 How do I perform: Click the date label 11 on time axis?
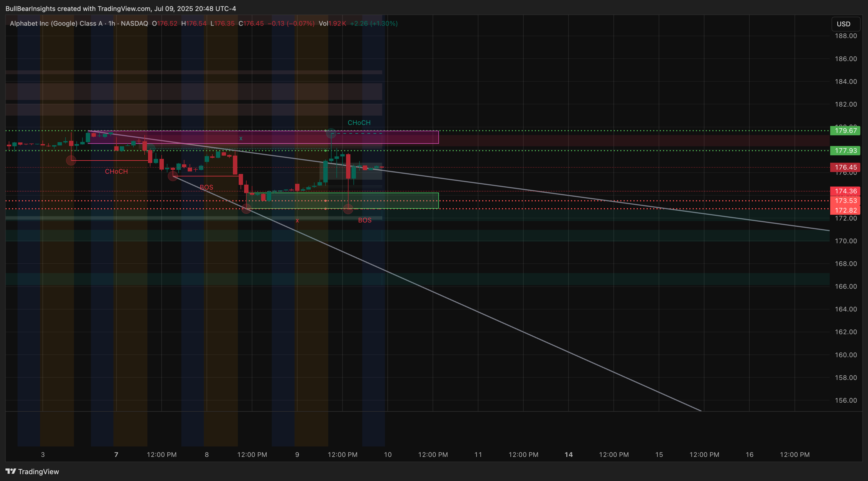[x=478, y=455]
